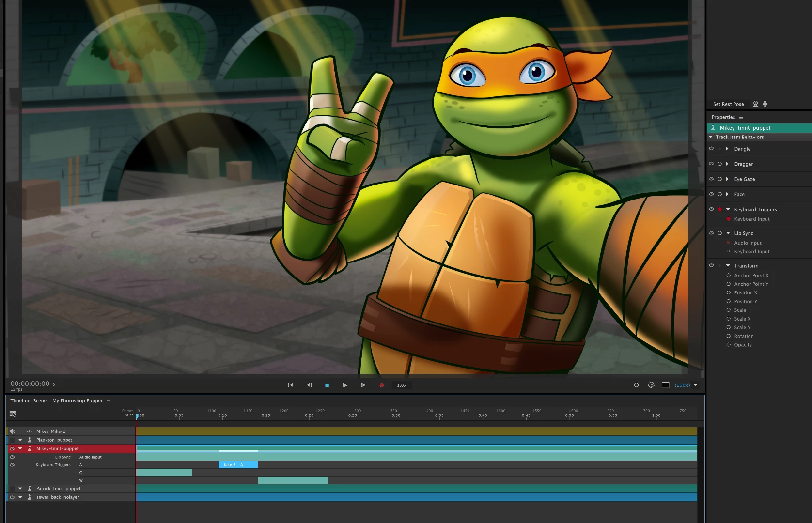
Task: Hide the Lip Sync take row
Action: coord(12,457)
